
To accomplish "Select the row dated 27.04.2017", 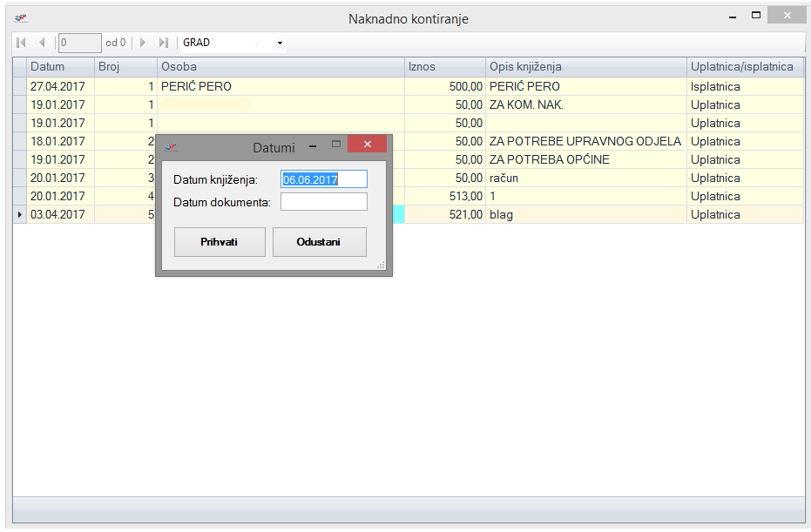I will [58, 86].
